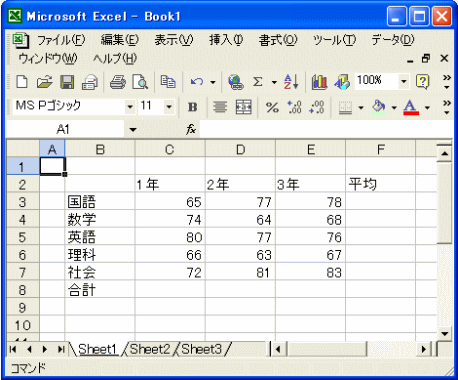Switch to Sheet3 tab
Image resolution: width=458 pixels, height=380 pixels.
[202, 349]
